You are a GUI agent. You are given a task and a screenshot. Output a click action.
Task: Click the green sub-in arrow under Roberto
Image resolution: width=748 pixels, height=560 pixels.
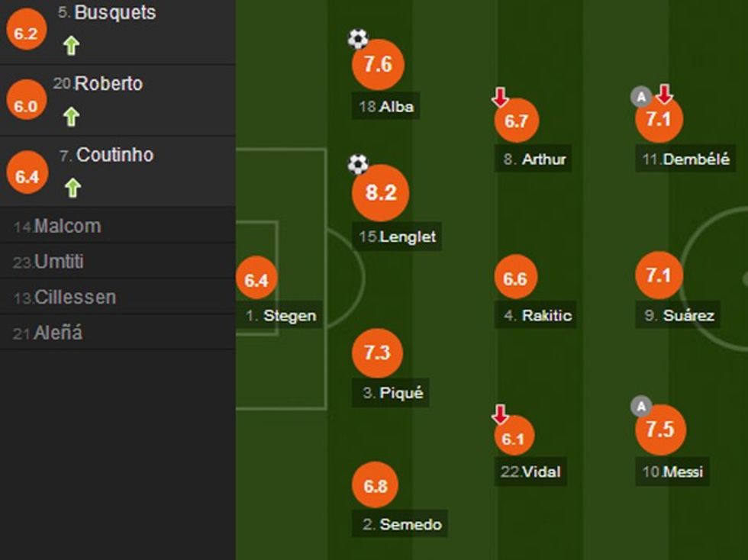[71, 117]
